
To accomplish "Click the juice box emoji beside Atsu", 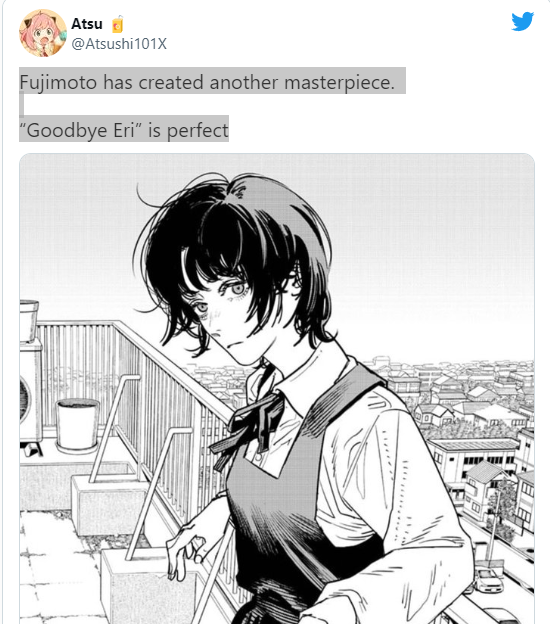I will (x=117, y=24).
